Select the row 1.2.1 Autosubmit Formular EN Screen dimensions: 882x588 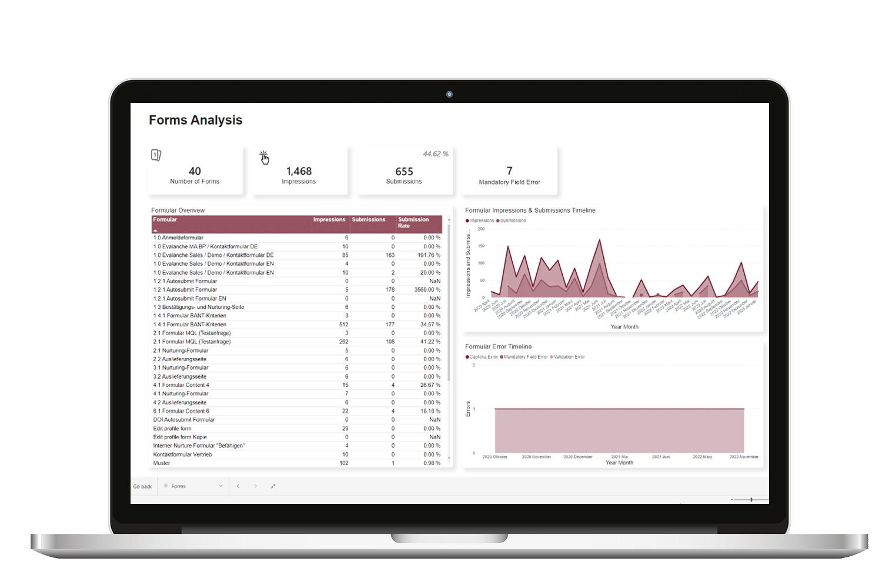[x=298, y=299]
